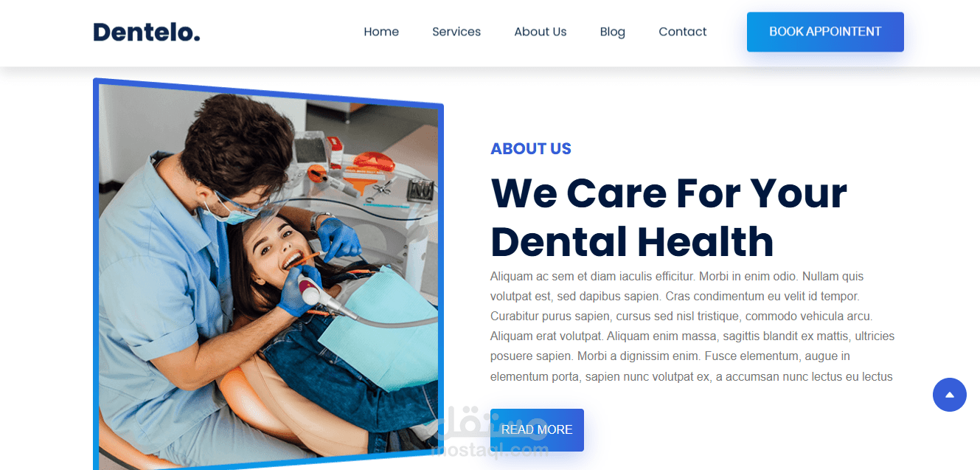The image size is (980, 470).
Task: Click the dentist's blue face mask in photo
Action: (229, 210)
